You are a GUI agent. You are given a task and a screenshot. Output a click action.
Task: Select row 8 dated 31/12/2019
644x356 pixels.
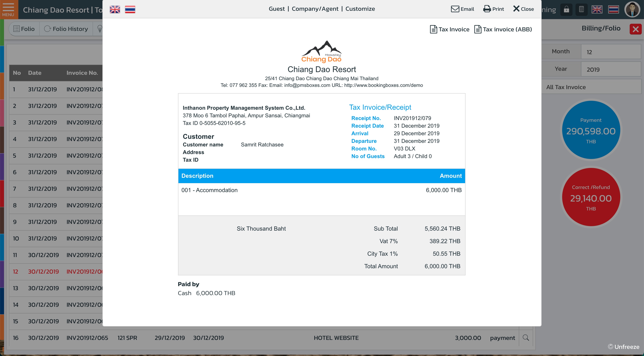[x=56, y=205]
